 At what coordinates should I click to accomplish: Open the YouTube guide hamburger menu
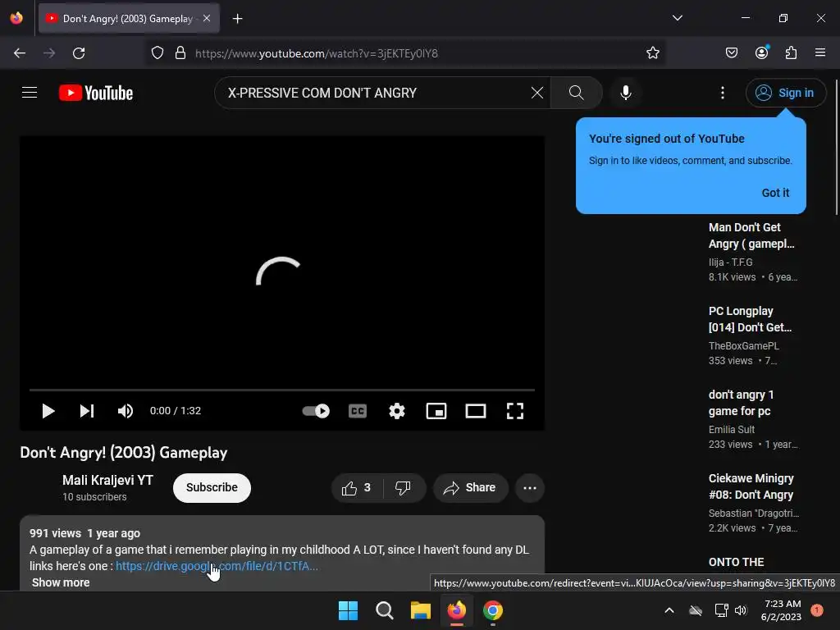coord(30,93)
